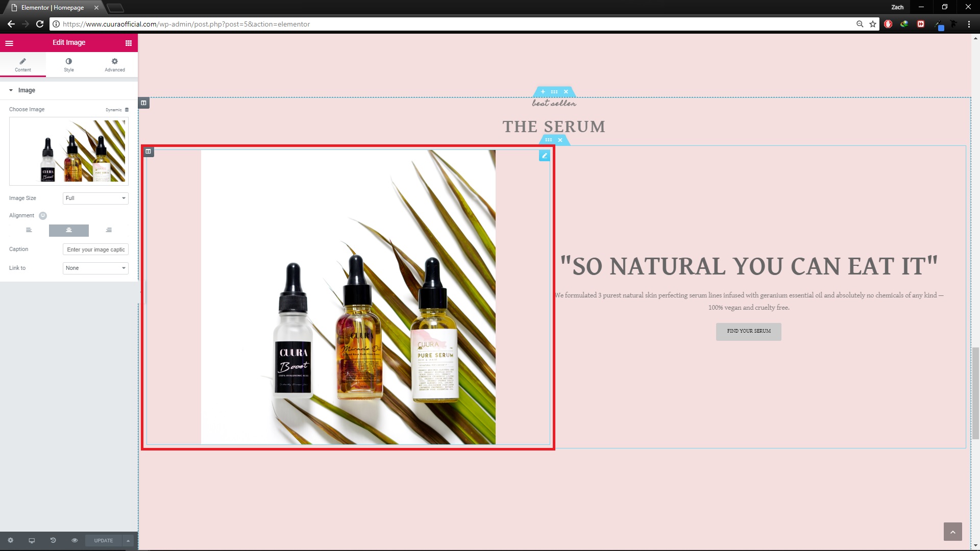View site information icon
The width and height of the screenshot is (980, 551).
pyautogui.click(x=56, y=24)
